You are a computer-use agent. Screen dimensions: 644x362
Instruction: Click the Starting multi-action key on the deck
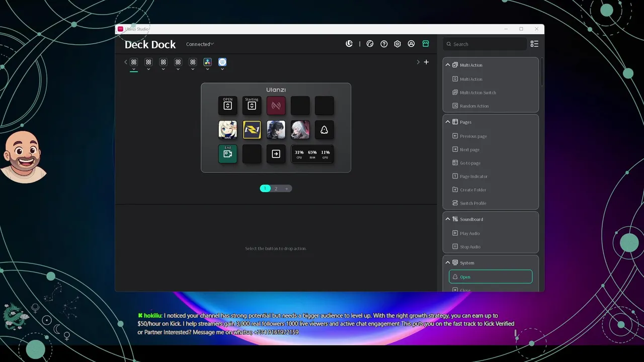tap(252, 106)
